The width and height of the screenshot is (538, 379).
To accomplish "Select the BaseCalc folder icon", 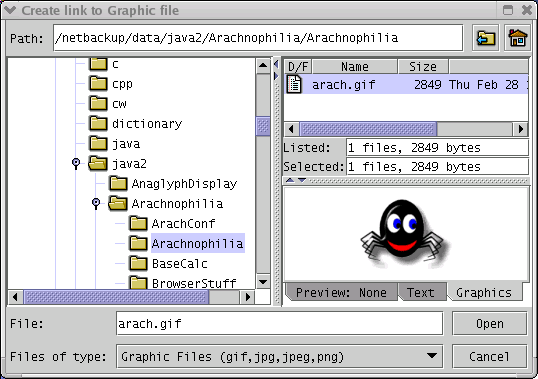I will tap(138, 263).
